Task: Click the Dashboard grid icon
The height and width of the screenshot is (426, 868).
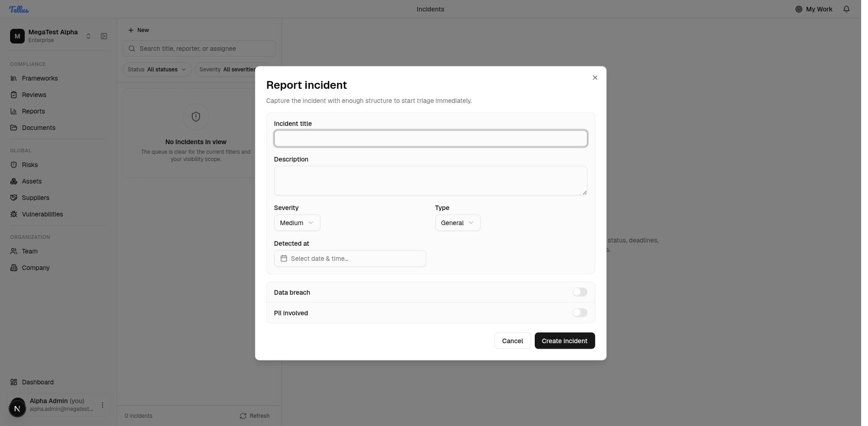Action: click(x=14, y=382)
